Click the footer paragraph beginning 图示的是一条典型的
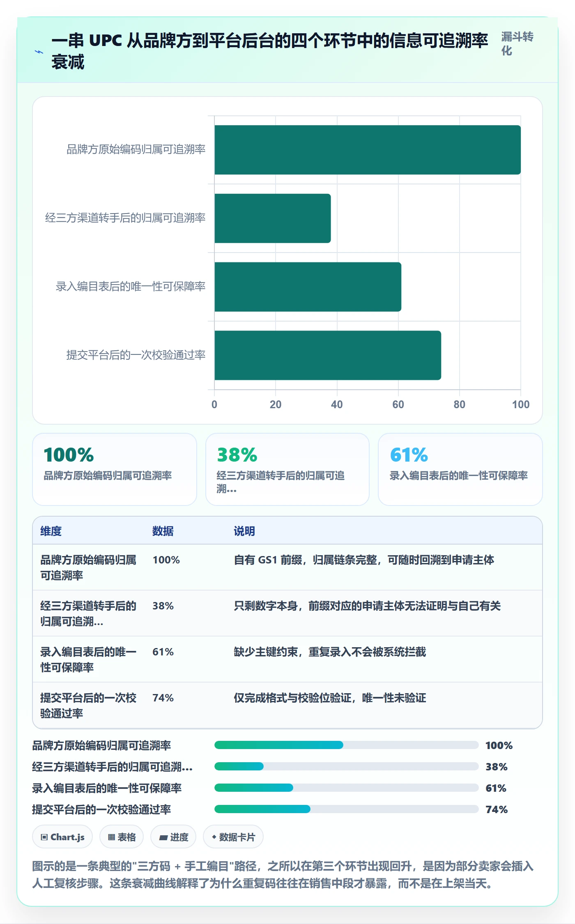Viewport: 575px width, 924px height. [283, 875]
